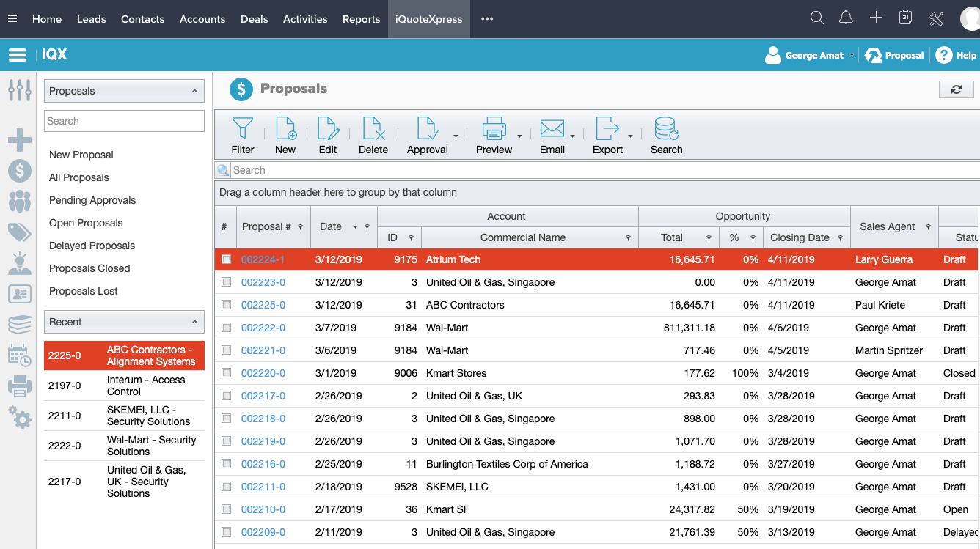Open the notifications bell icon
Image resolution: width=980 pixels, height=549 pixels.
[846, 18]
